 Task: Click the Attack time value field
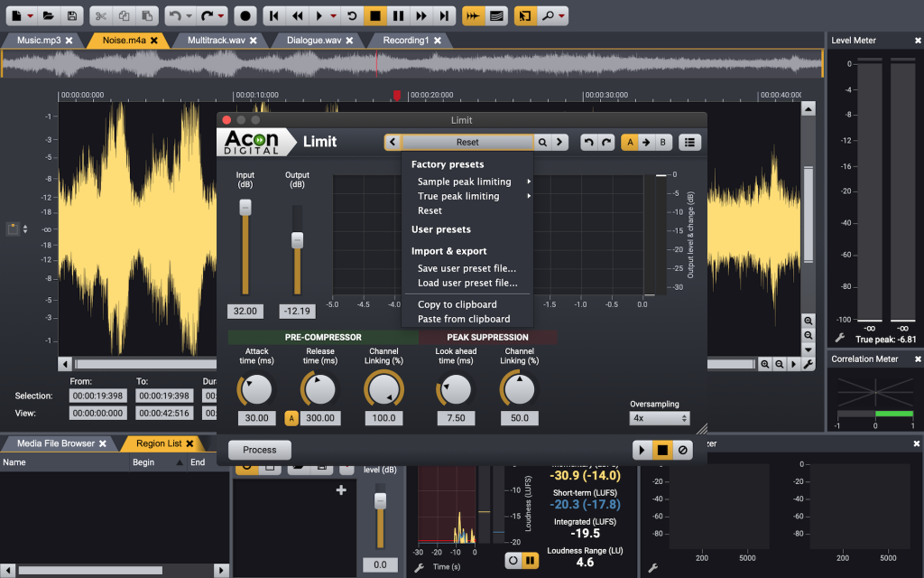click(x=257, y=418)
